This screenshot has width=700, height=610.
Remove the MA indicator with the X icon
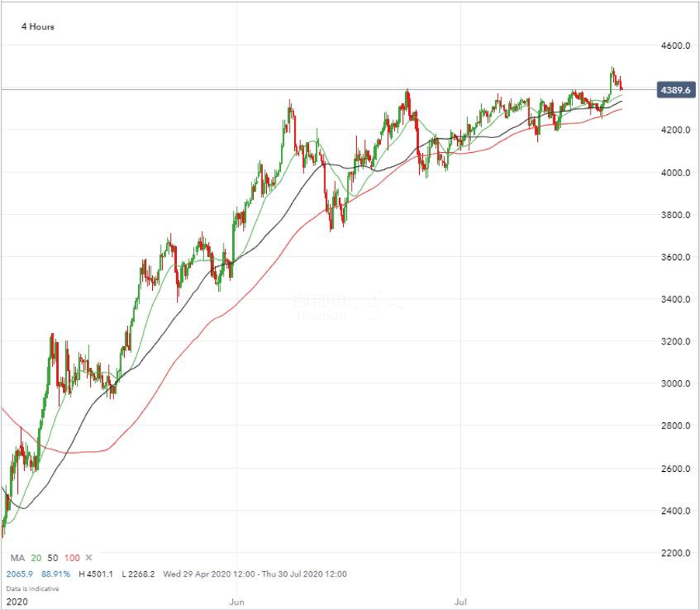click(x=88, y=557)
